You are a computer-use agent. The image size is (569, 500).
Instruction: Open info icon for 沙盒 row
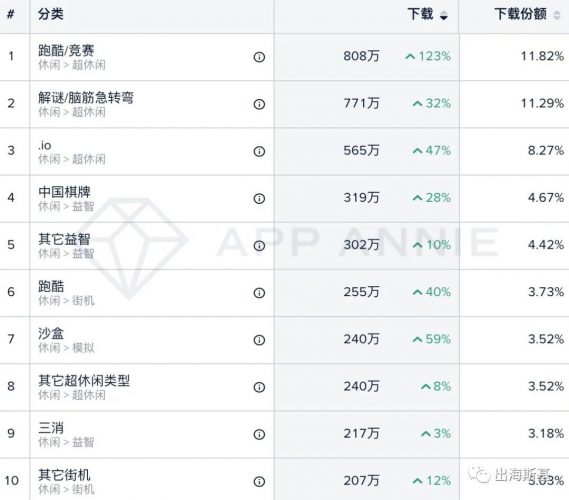[259, 340]
